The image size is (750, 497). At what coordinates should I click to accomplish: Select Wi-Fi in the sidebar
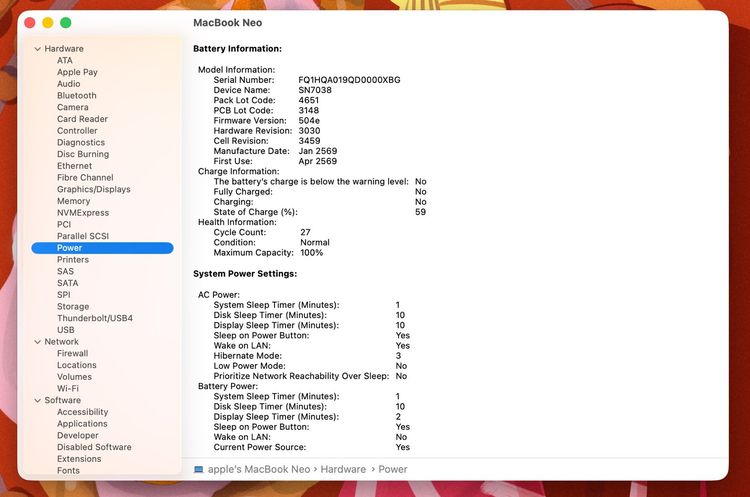(67, 388)
